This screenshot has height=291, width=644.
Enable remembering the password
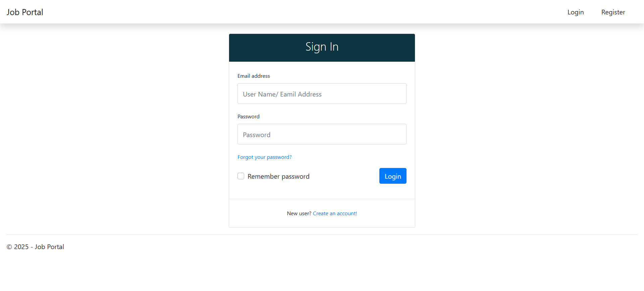point(241,176)
